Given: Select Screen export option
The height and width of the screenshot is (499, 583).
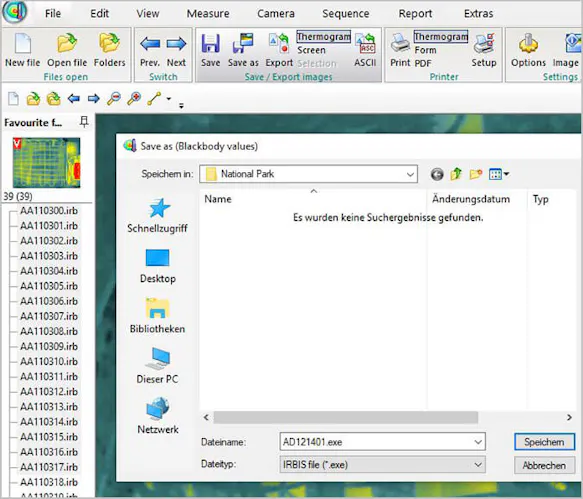Looking at the screenshot, I should 311,50.
